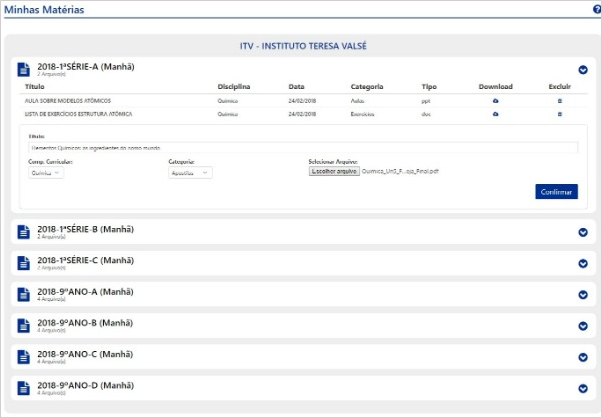Expand the 2018-9ºANO-A section chevron
Screen dimensions: 602x418
click(583, 295)
